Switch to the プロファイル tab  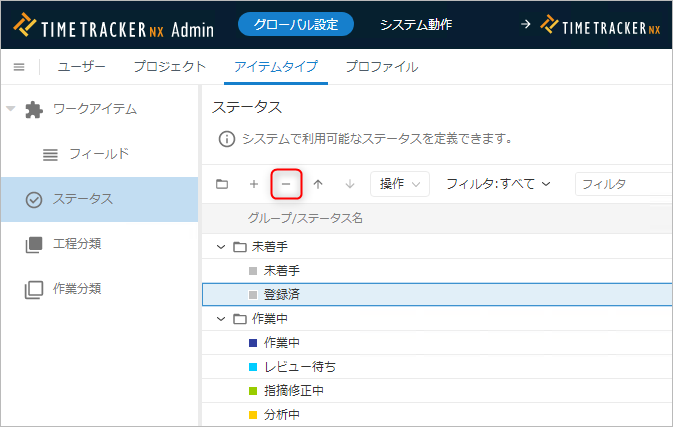(x=381, y=67)
